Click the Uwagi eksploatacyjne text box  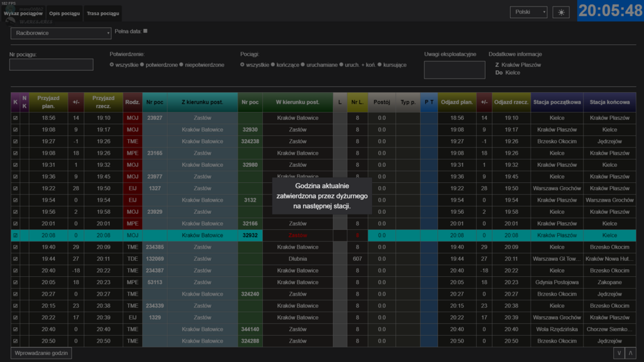point(454,70)
